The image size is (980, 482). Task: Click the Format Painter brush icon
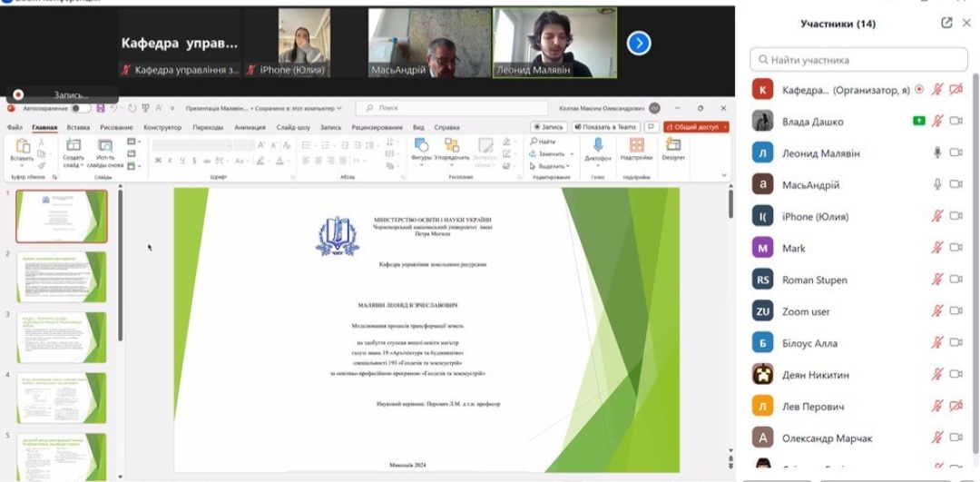pos(41,166)
